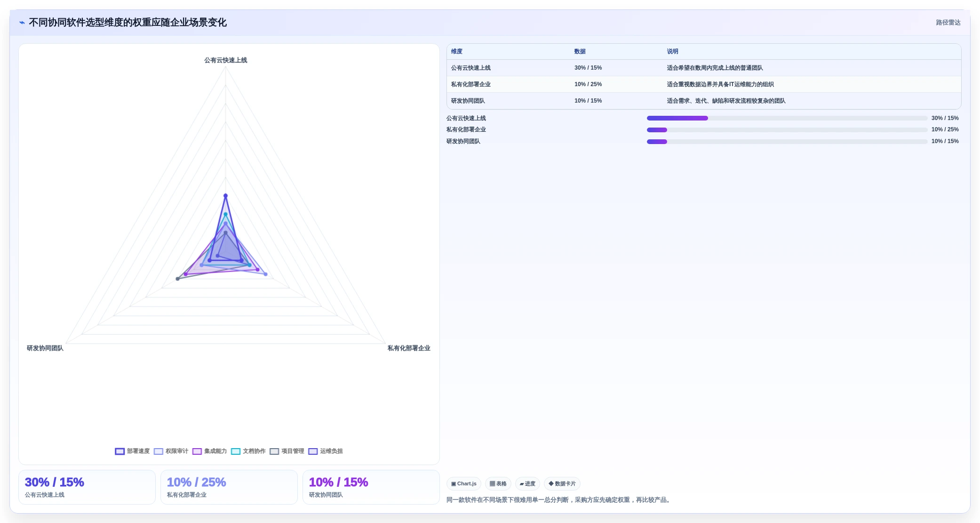Image resolution: width=980 pixels, height=523 pixels.
Task: Open the 10% / 15% 研发协同团队 data card
Action: tap(371, 487)
